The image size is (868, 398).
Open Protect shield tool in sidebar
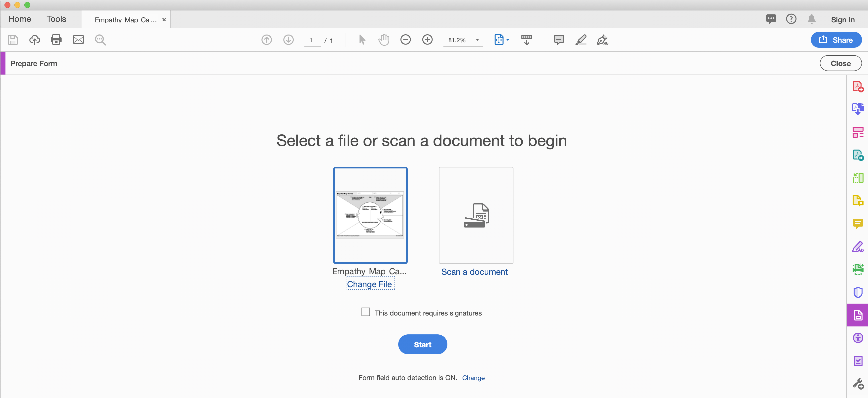858,292
